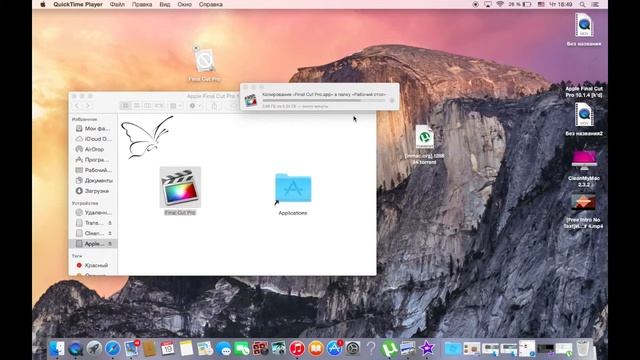The image size is (640, 360).
Task: Switch Finder to Cover Flow view
Action: (x=159, y=106)
